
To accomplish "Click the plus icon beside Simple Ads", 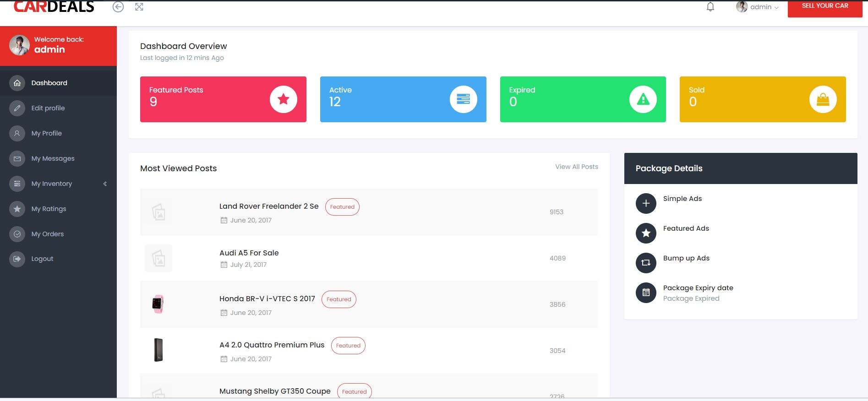I will tap(646, 203).
